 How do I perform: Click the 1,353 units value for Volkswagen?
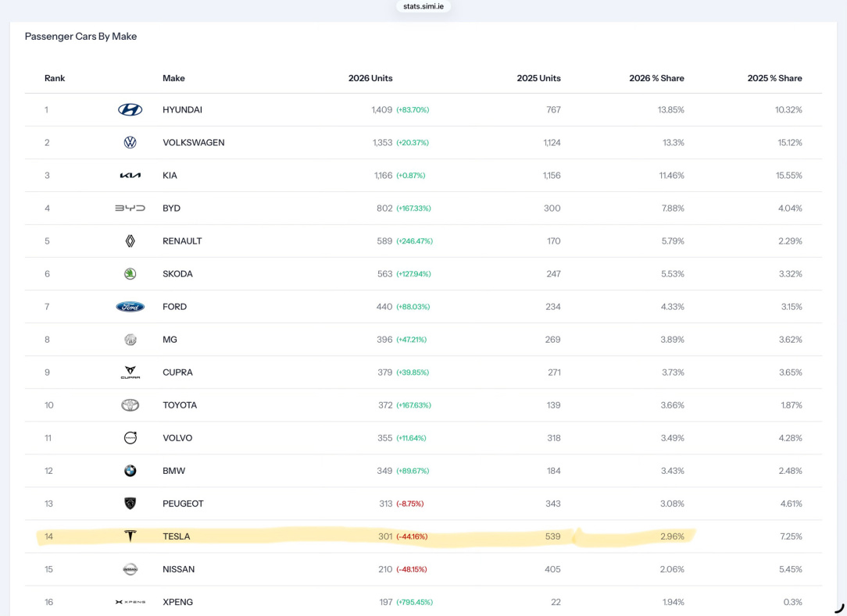click(x=382, y=143)
